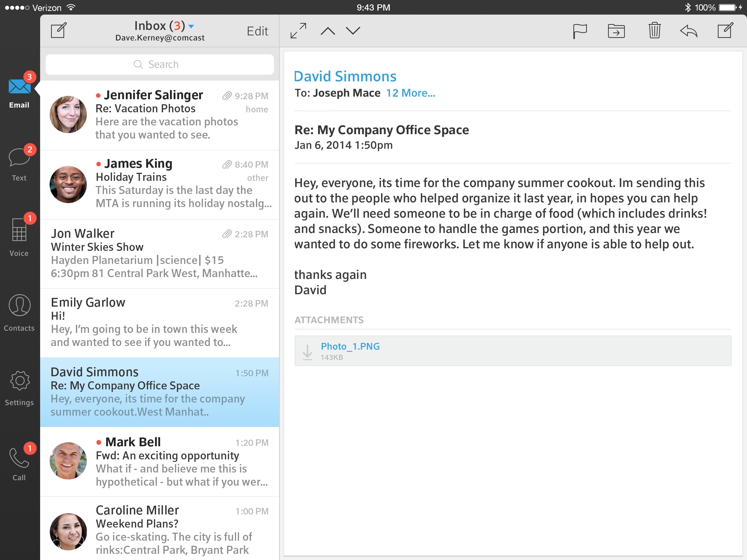Image resolution: width=747 pixels, height=560 pixels.
Task: Open the Contacts section
Action: click(x=19, y=313)
